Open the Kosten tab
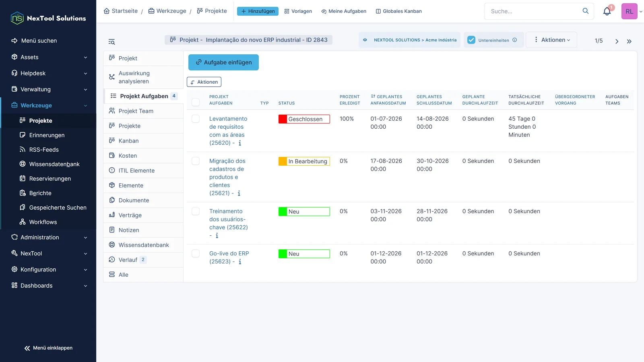644x362 pixels. point(143,156)
